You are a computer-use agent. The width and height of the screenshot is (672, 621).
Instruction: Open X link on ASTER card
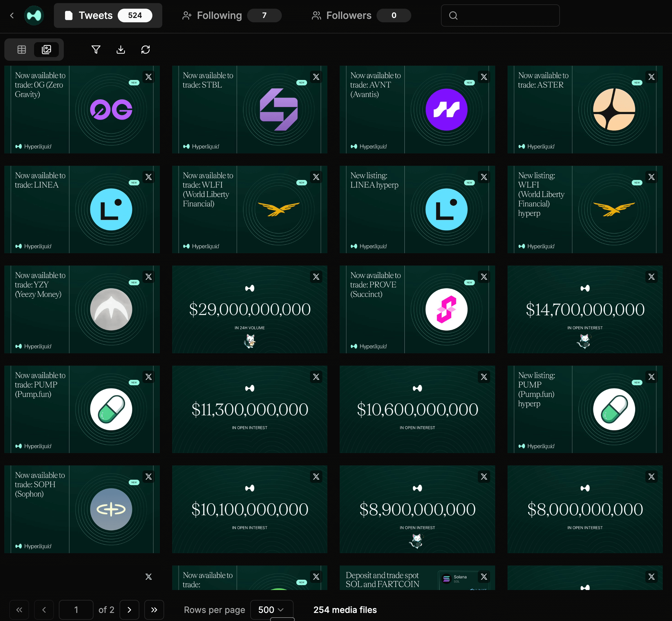point(651,77)
